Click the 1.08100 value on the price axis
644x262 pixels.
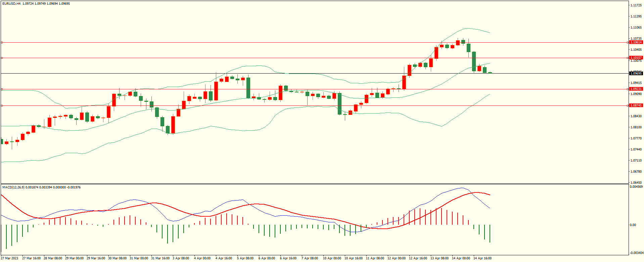636,127
